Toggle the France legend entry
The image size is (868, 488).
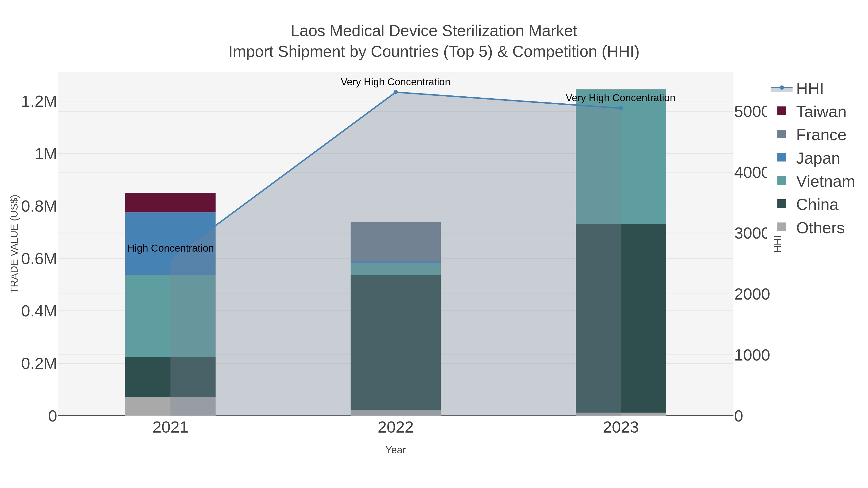click(x=811, y=135)
